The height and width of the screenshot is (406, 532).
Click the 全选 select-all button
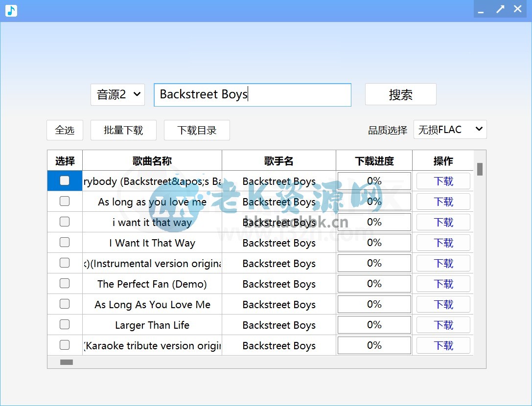[x=65, y=130]
